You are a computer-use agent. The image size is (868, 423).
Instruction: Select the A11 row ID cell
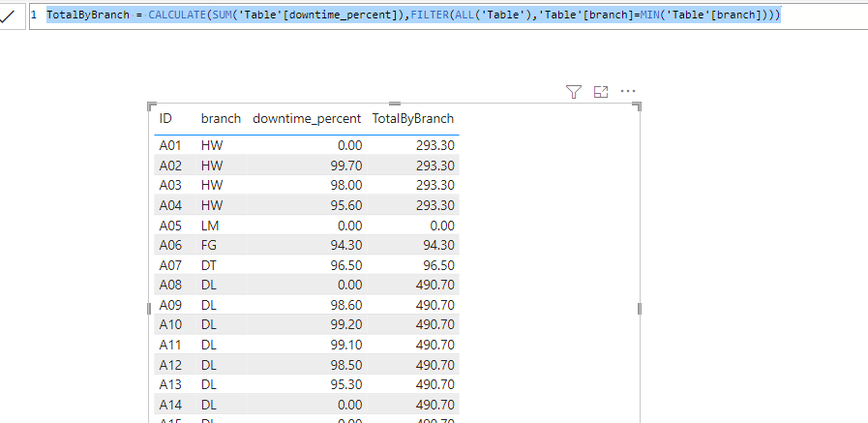170,345
